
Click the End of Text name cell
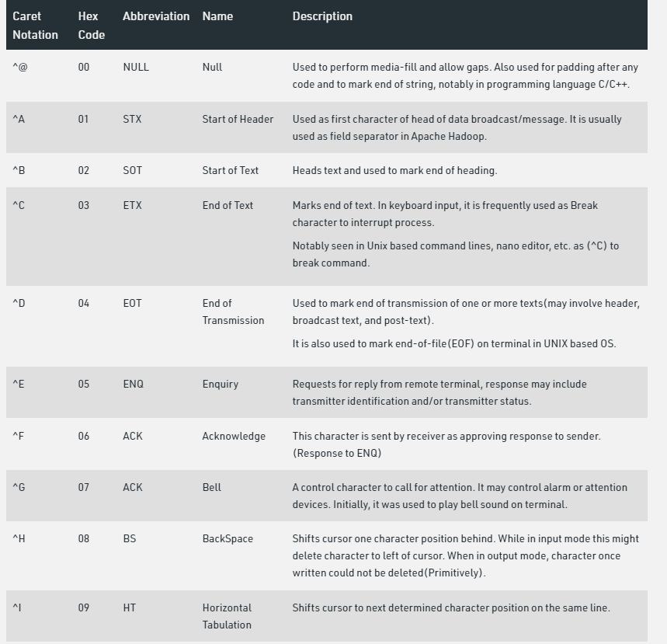pos(228,206)
